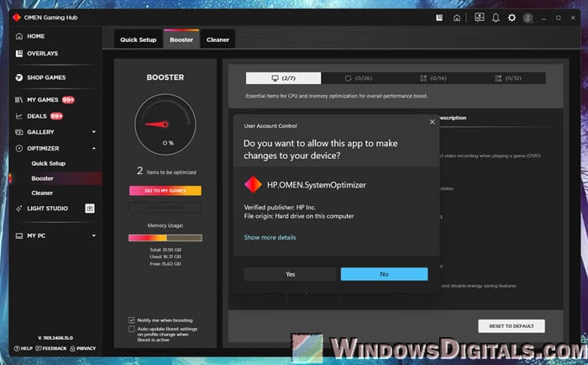Click the booster gauge dial

coord(165,124)
